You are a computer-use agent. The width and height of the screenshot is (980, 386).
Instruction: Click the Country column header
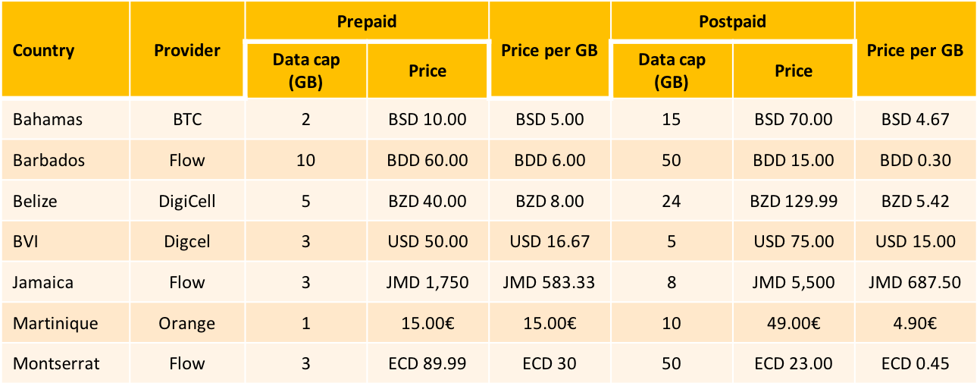pos(44,51)
